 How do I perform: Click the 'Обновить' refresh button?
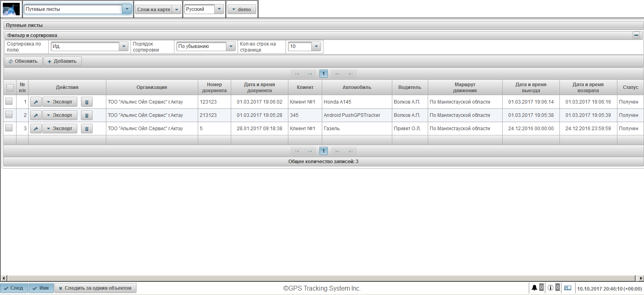coord(23,61)
